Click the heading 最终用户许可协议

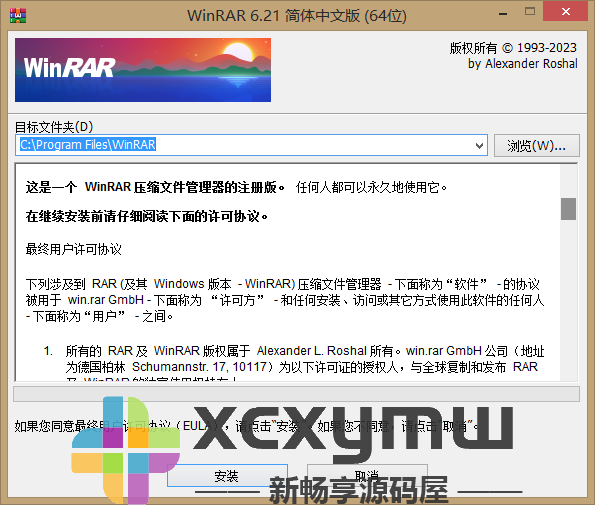pyautogui.click(x=74, y=249)
